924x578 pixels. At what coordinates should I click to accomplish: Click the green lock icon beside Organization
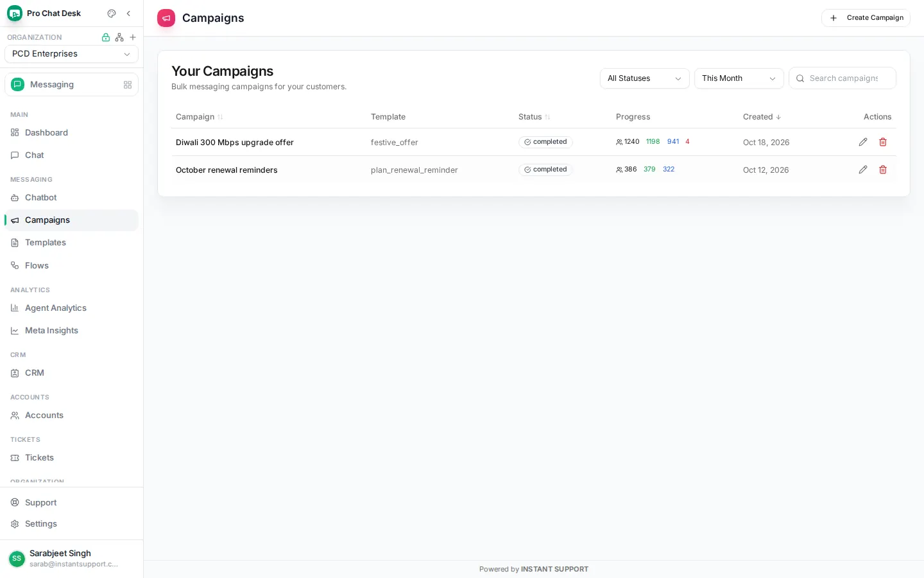click(106, 37)
